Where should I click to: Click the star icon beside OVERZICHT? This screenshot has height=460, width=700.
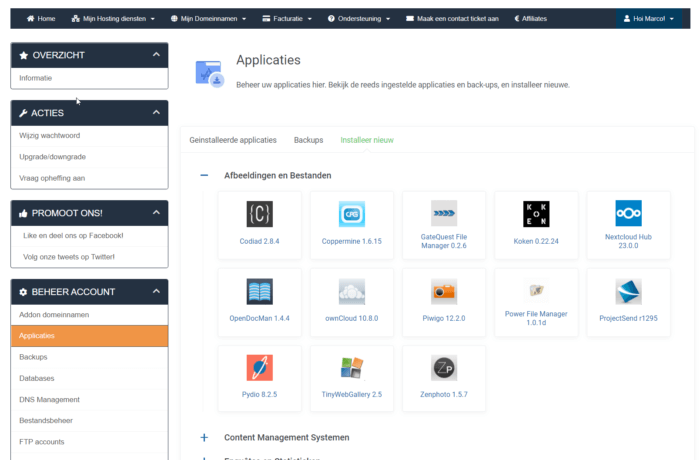24,55
